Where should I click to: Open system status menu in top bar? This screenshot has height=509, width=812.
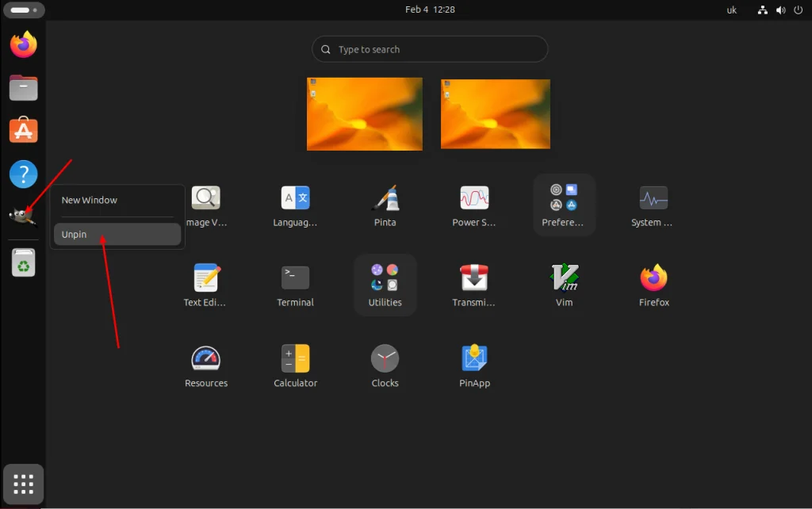click(x=780, y=10)
